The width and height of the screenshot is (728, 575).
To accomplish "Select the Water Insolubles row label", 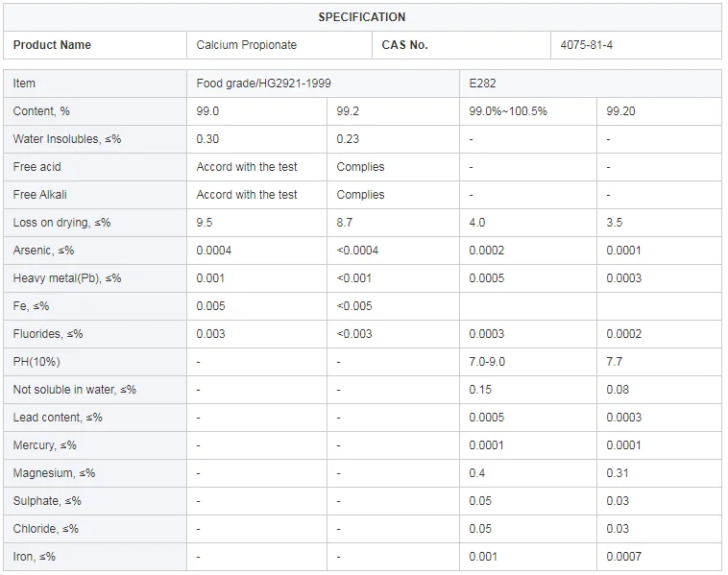I will coord(67,139).
